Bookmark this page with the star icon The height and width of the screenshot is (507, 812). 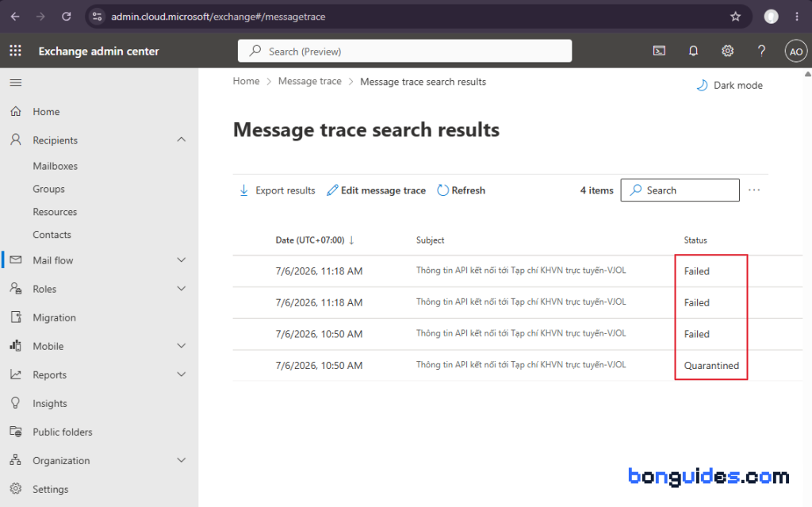[x=735, y=17]
